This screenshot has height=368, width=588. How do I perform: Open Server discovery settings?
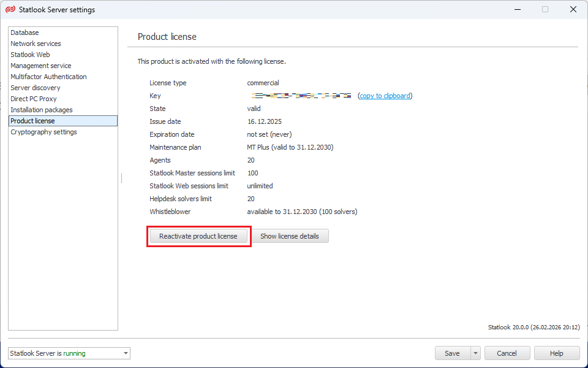pos(35,88)
